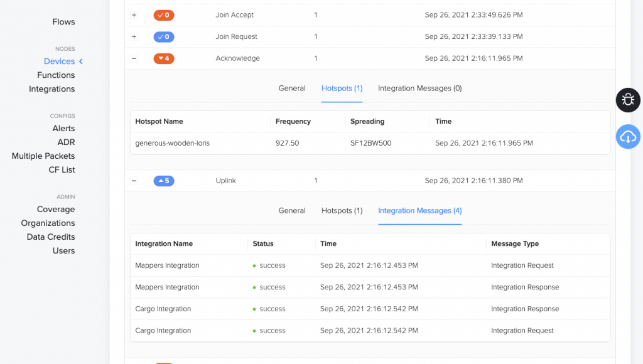
Task: Click the Join Accept event label
Action: tap(235, 15)
